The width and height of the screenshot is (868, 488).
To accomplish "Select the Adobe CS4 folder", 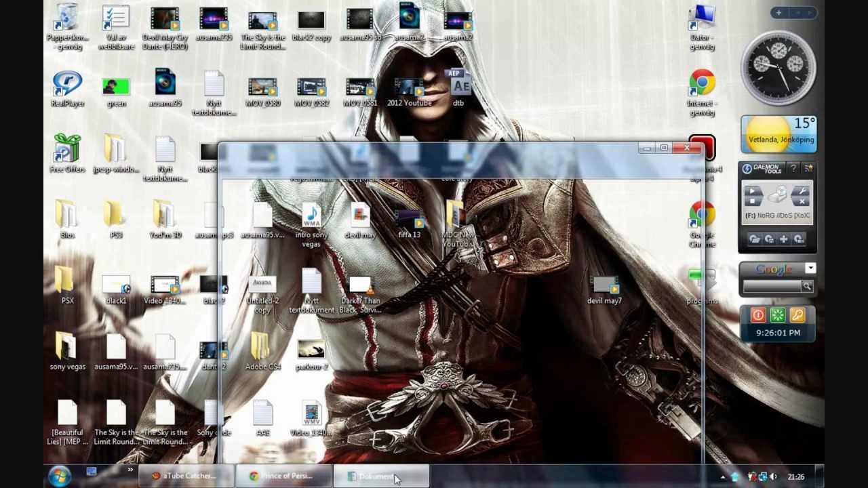I will (x=262, y=351).
